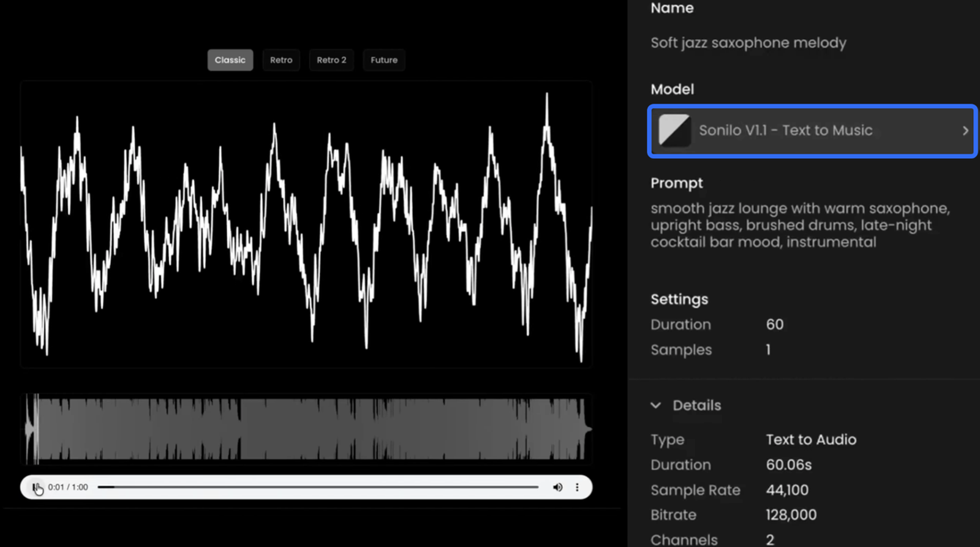
Task: Click the details duration value 60.06s
Action: click(789, 465)
